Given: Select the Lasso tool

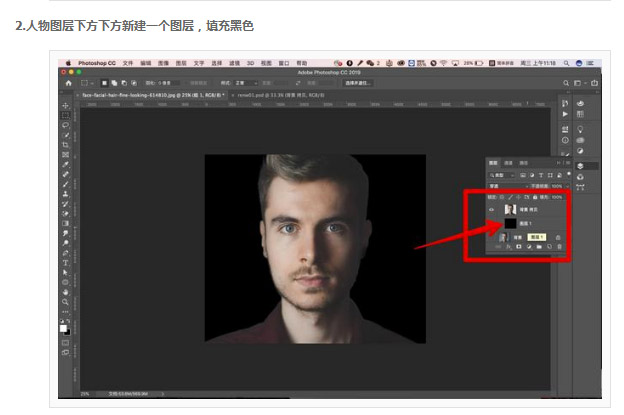Looking at the screenshot, I should 65,125.
